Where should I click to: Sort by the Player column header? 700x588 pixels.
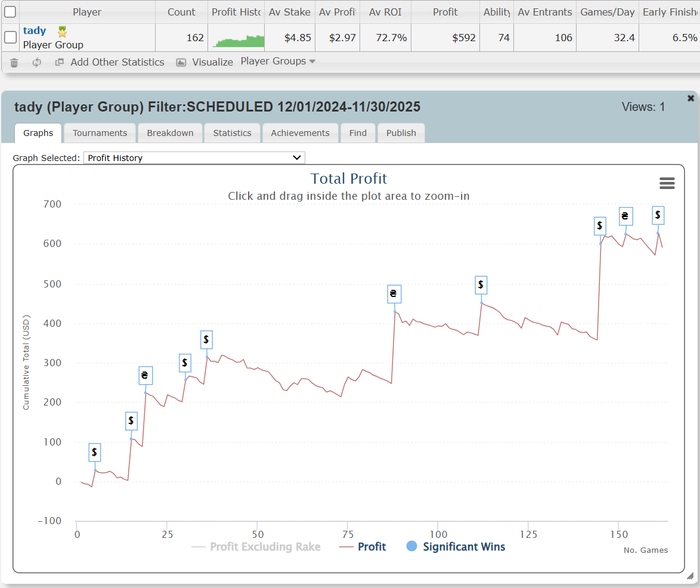click(87, 12)
